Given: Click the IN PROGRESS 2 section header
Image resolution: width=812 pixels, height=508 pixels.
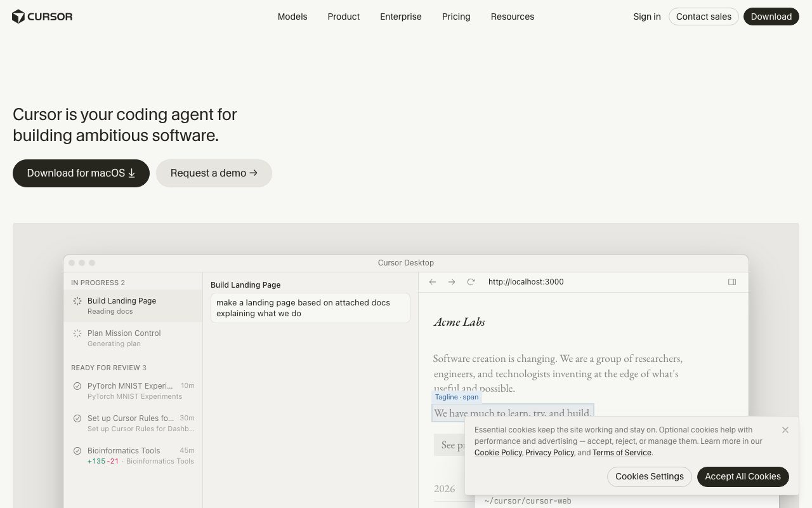Looking at the screenshot, I should pyautogui.click(x=98, y=283).
